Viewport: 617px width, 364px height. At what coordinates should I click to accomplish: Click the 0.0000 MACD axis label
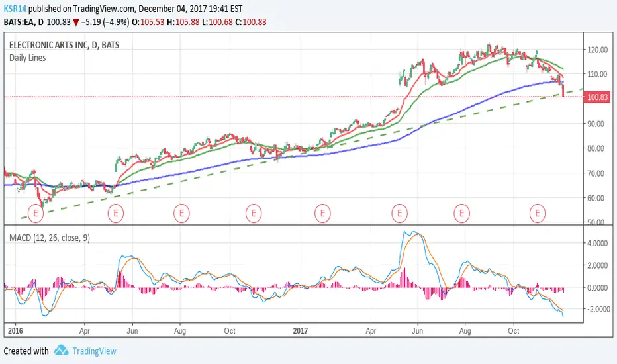tap(597, 288)
